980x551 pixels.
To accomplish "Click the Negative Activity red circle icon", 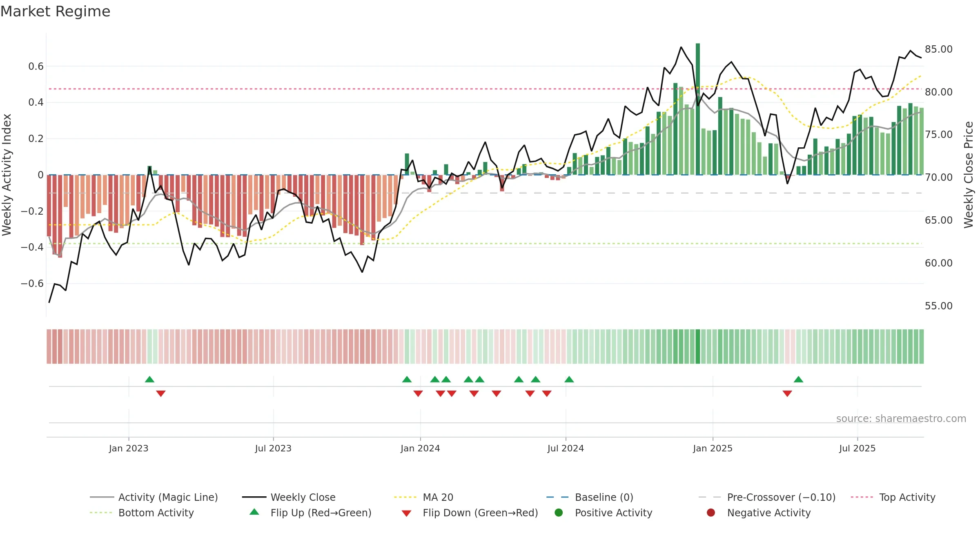I will (711, 513).
